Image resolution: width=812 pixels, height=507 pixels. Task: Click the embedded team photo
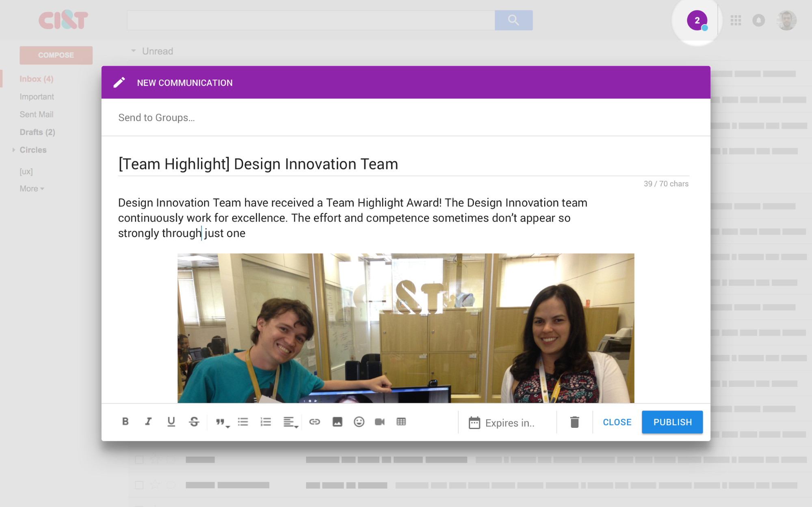405,328
